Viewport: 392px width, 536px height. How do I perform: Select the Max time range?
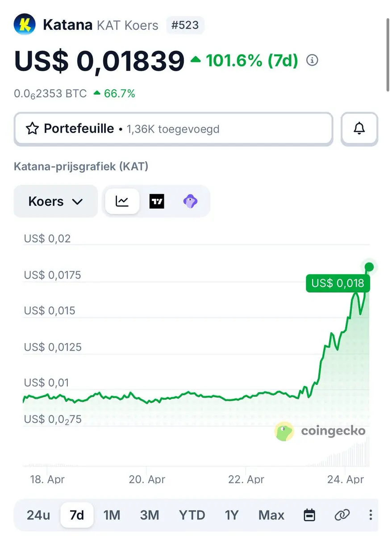tap(271, 515)
